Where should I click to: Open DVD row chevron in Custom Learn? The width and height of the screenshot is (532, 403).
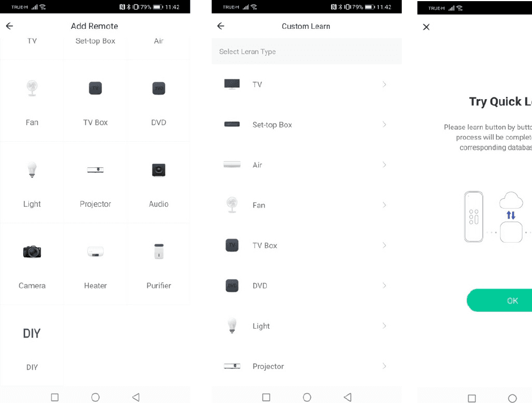(x=384, y=286)
